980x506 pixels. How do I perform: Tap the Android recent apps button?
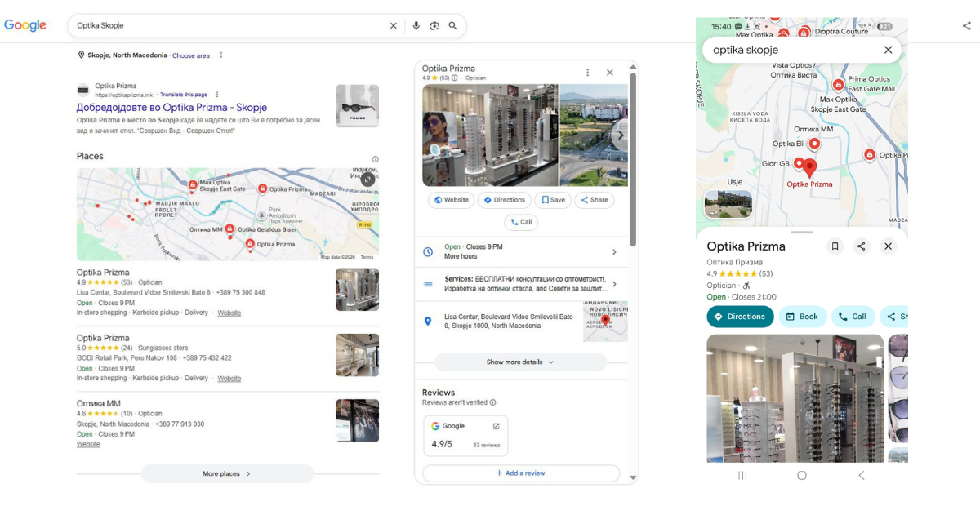pos(742,475)
